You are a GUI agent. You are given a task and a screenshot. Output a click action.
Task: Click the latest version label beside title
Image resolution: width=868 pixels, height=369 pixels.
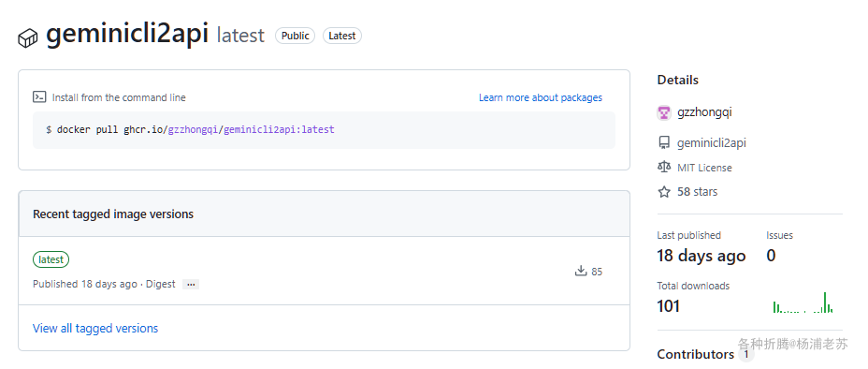click(240, 36)
